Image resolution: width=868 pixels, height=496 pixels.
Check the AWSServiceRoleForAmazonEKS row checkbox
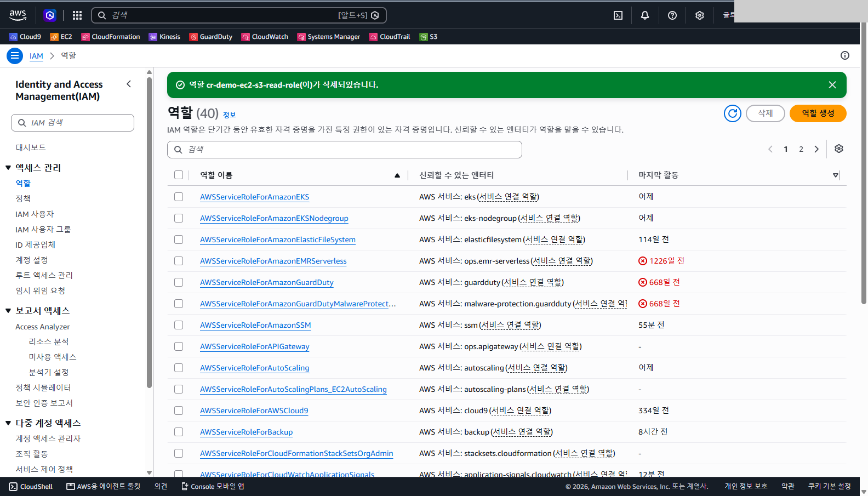(x=179, y=197)
